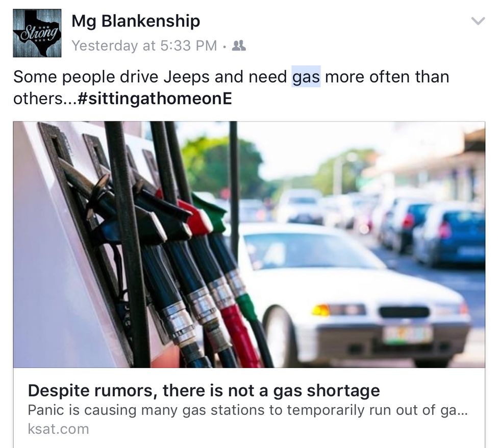Click the Panic is causing many gas stations description
The height and width of the screenshot is (448, 500).
(247, 410)
